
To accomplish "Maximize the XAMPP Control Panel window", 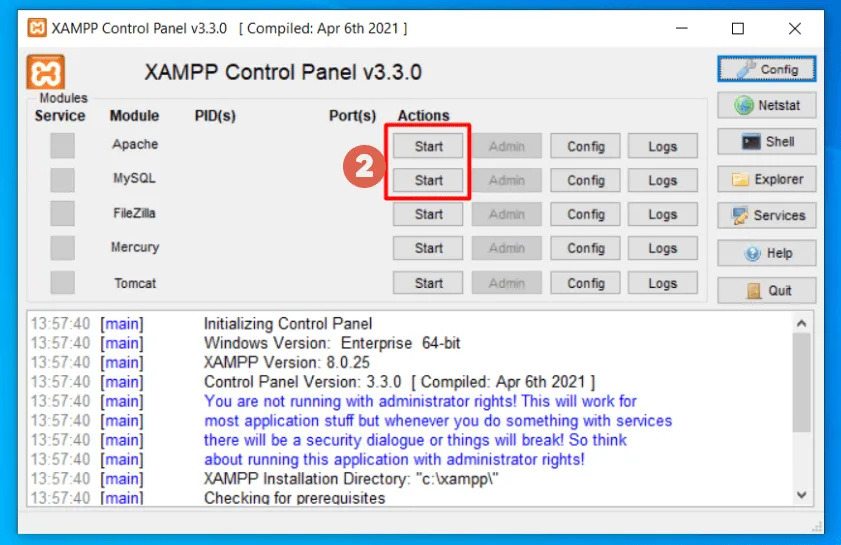I will [738, 28].
